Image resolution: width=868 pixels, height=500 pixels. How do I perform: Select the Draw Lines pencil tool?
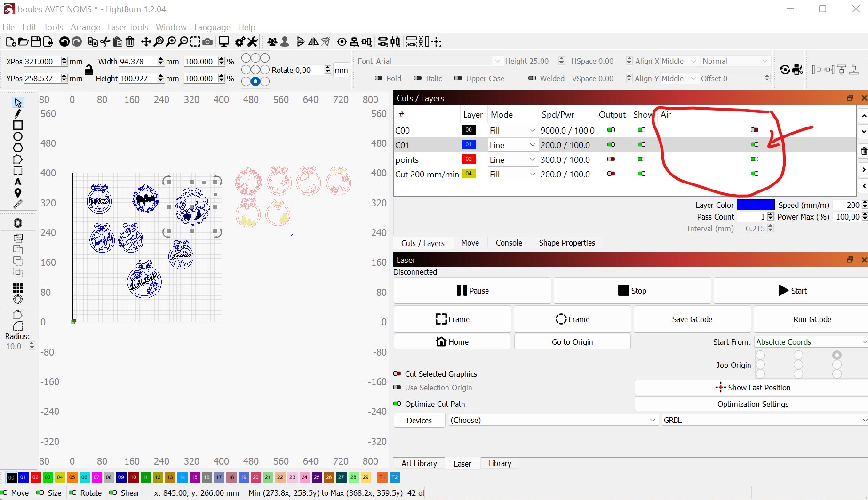pos(18,114)
